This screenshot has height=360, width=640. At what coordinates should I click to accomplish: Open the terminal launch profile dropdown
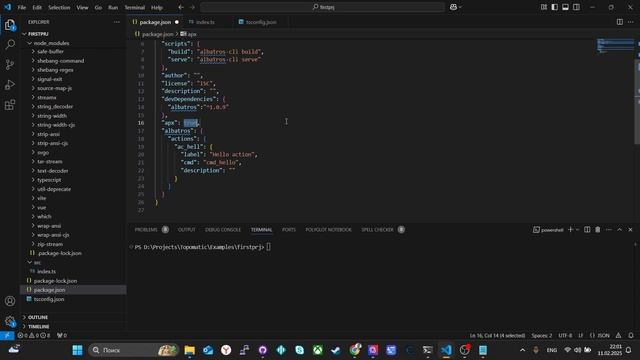pos(577,230)
